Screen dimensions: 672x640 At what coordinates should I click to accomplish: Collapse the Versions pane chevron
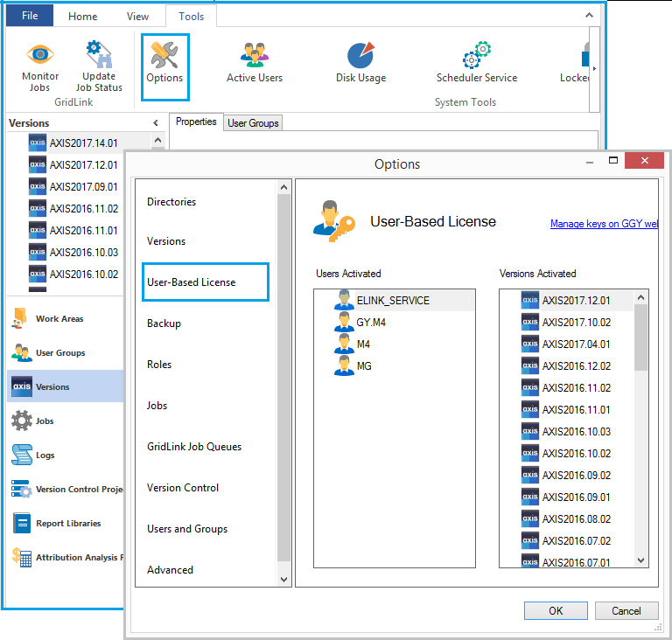(156, 123)
